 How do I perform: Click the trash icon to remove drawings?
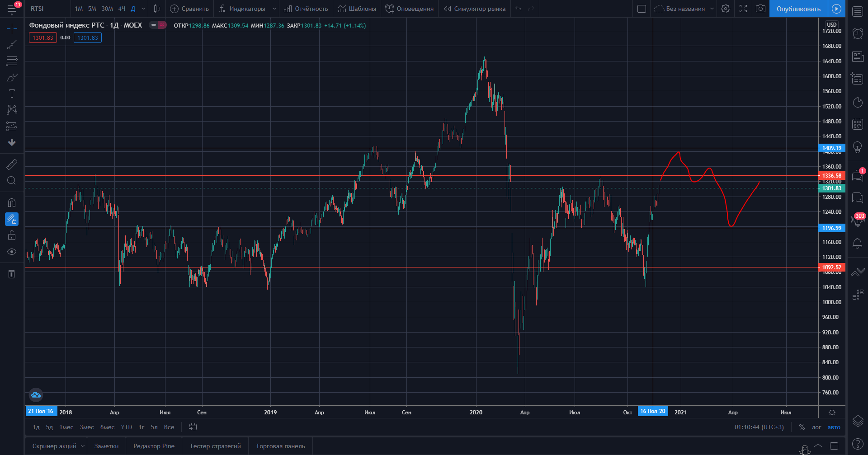(12, 274)
